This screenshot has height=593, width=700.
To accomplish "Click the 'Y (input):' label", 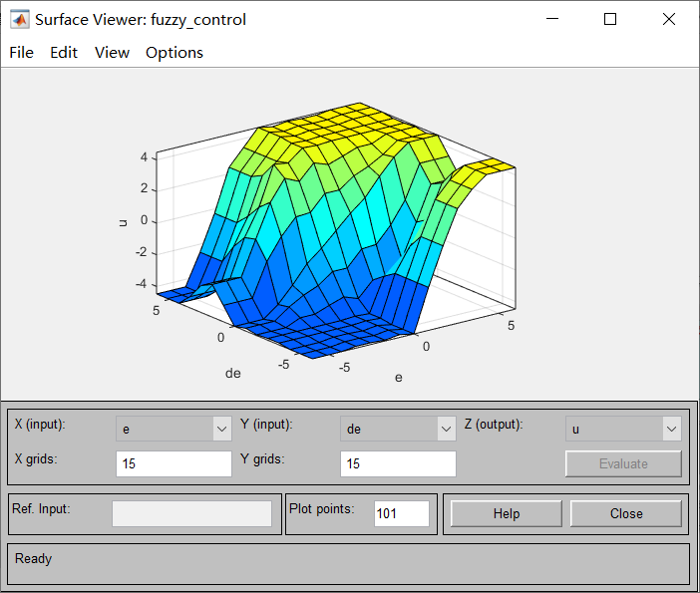I will (266, 425).
